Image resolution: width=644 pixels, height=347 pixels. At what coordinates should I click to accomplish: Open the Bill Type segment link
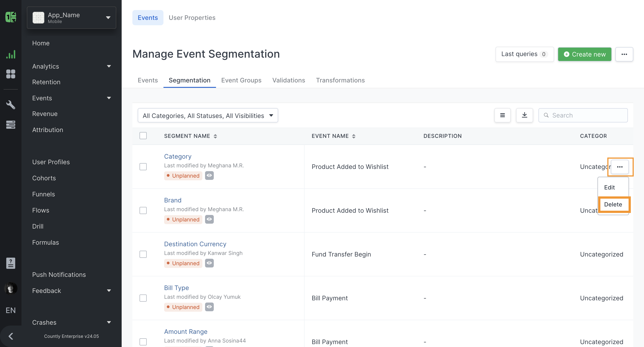tap(176, 288)
